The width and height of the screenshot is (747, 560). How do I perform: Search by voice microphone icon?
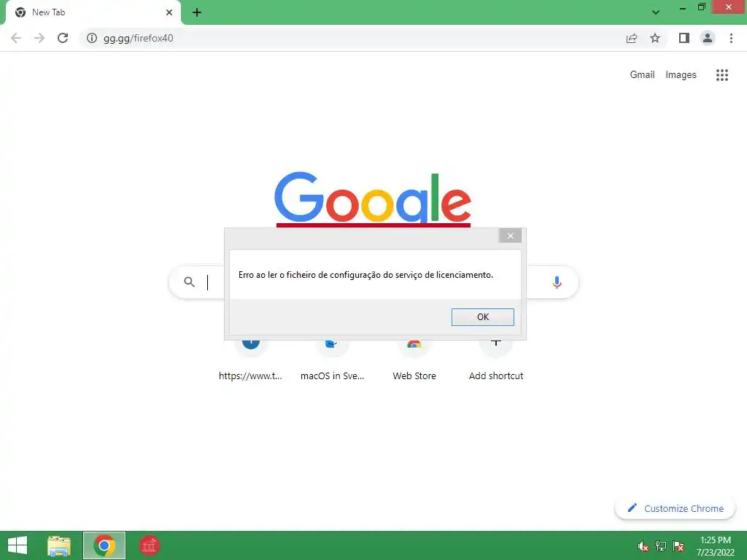coord(557,282)
